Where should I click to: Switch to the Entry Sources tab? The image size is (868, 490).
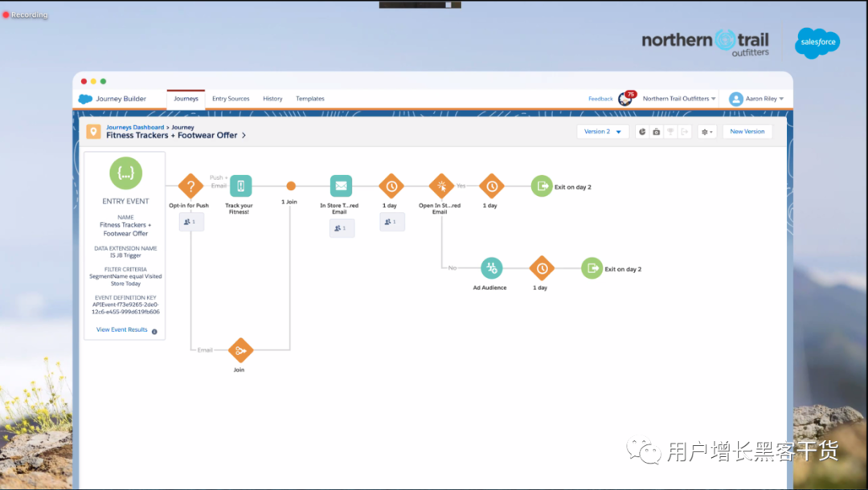[231, 99]
